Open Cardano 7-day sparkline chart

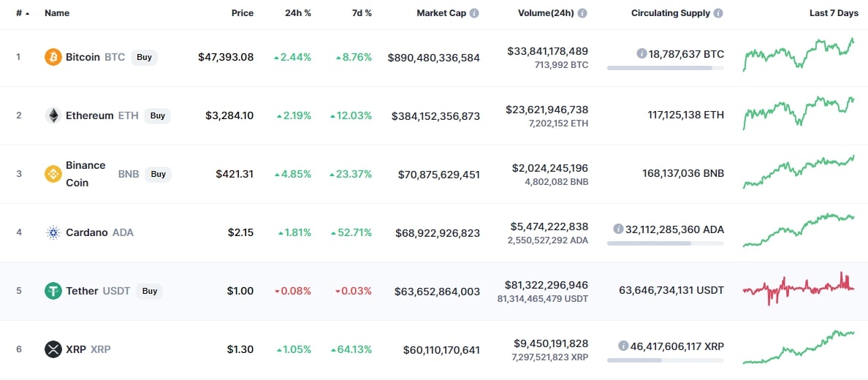799,230
